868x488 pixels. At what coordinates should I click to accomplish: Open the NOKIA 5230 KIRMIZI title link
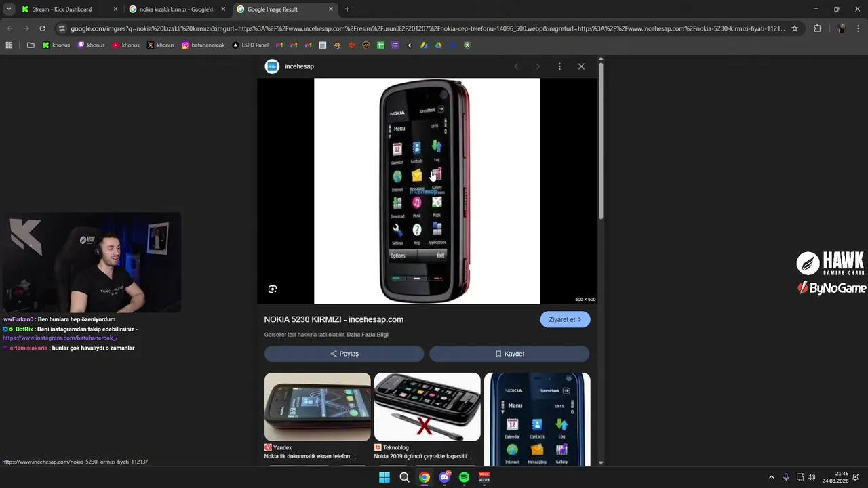pyautogui.click(x=334, y=319)
